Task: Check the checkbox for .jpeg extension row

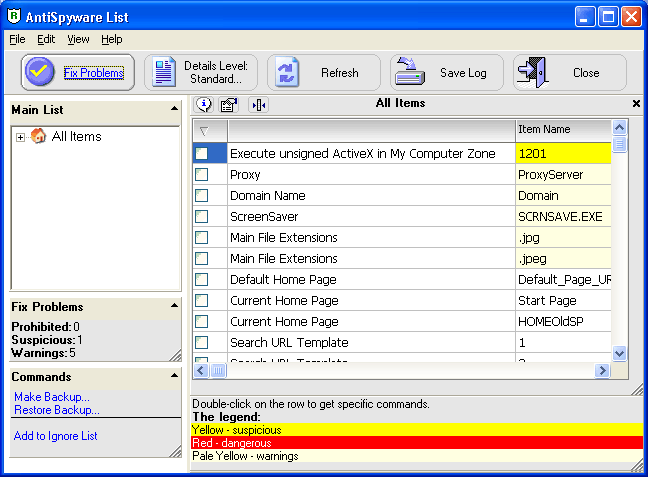Action: (202, 258)
